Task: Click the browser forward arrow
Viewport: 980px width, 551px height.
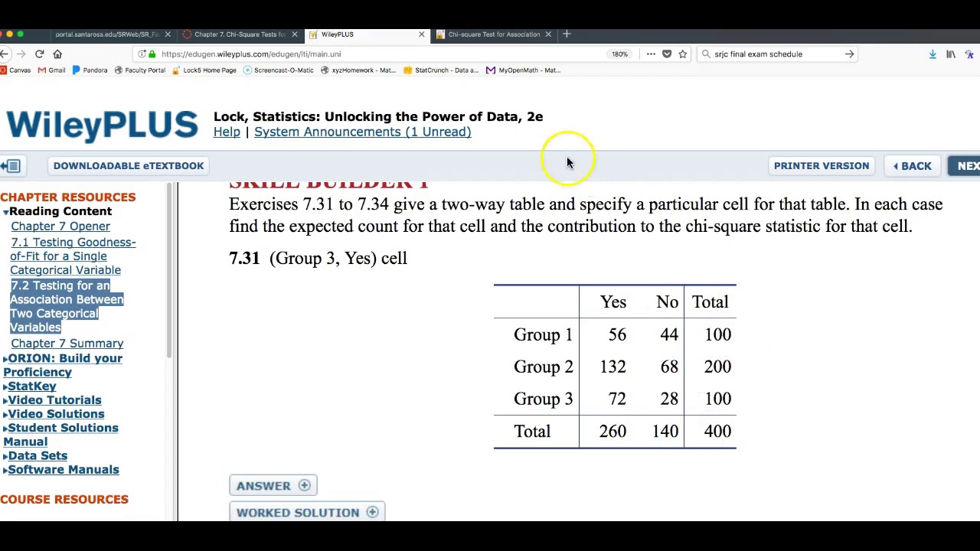Action: pyautogui.click(x=21, y=54)
